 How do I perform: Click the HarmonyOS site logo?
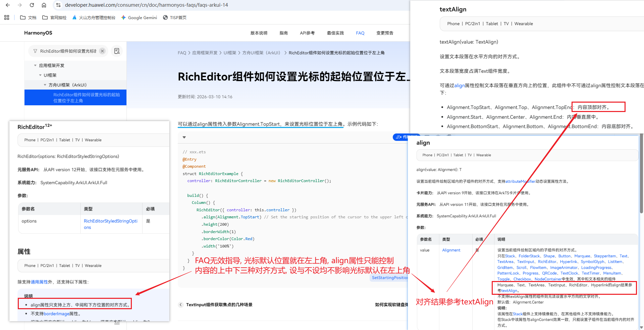click(38, 33)
